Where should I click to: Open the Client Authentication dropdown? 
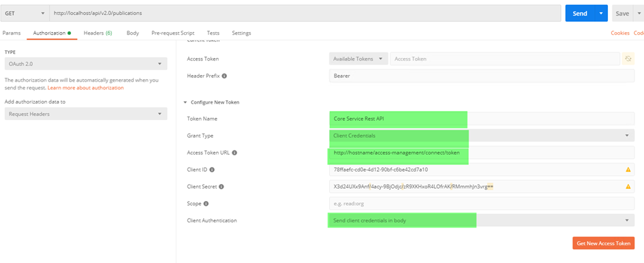[x=482, y=220]
